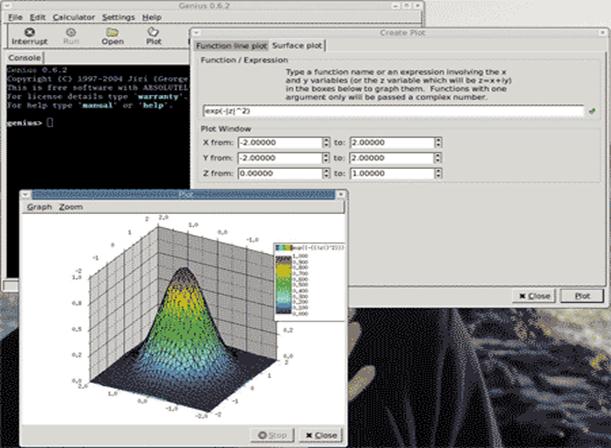Open the Create Plot window menu arrow

(x=196, y=33)
